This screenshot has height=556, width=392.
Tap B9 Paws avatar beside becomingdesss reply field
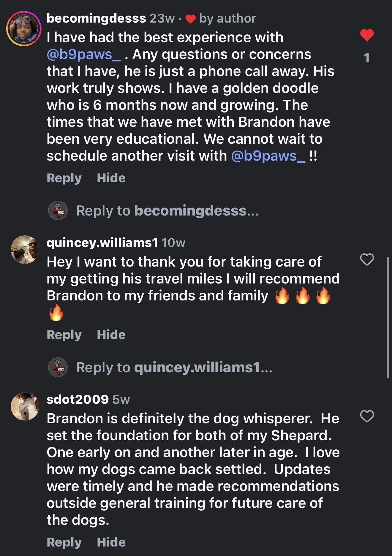(58, 210)
